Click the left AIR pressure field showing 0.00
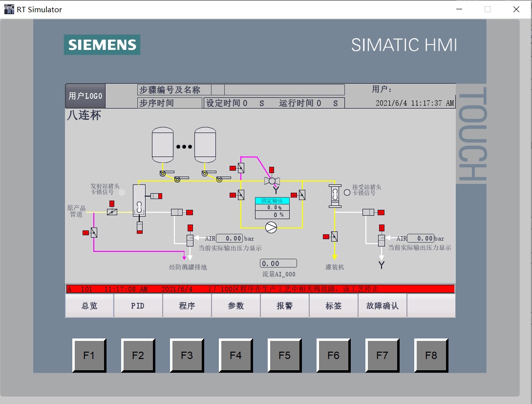 coord(230,238)
